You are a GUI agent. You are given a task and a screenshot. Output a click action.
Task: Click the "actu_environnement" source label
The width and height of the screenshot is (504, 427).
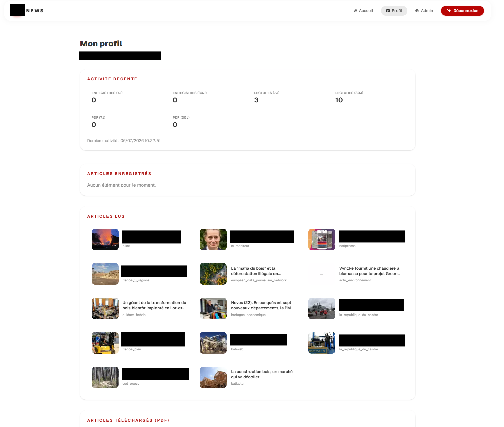(355, 280)
